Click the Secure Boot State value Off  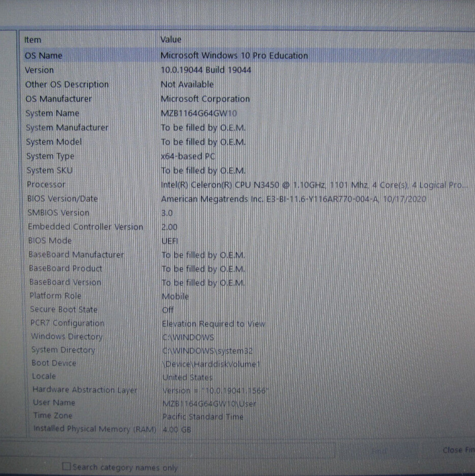click(168, 310)
